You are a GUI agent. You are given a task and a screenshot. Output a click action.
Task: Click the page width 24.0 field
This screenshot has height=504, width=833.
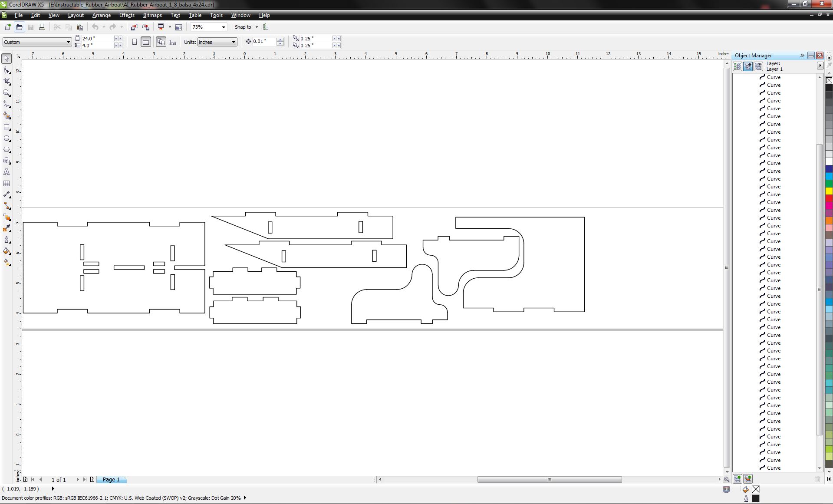coord(97,39)
